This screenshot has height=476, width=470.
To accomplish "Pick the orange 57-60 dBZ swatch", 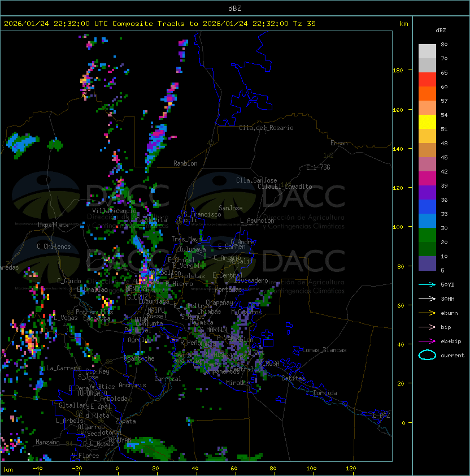I will pos(427,93).
